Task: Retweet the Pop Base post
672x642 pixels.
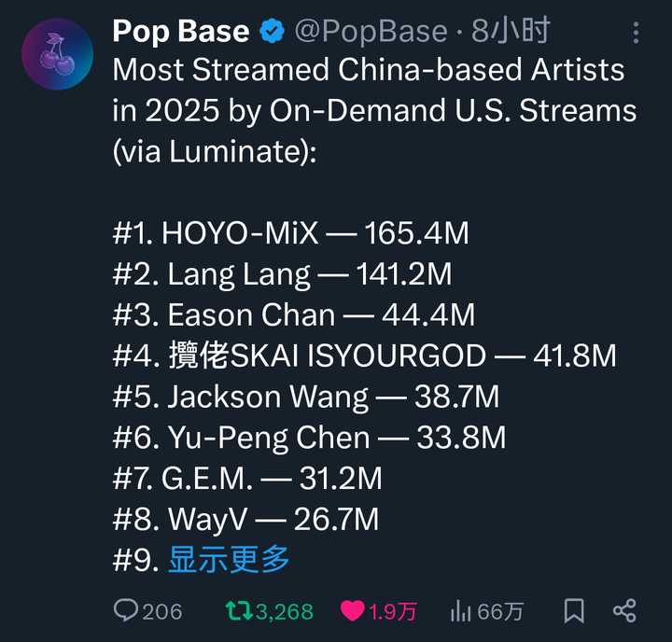Action: click(239, 611)
